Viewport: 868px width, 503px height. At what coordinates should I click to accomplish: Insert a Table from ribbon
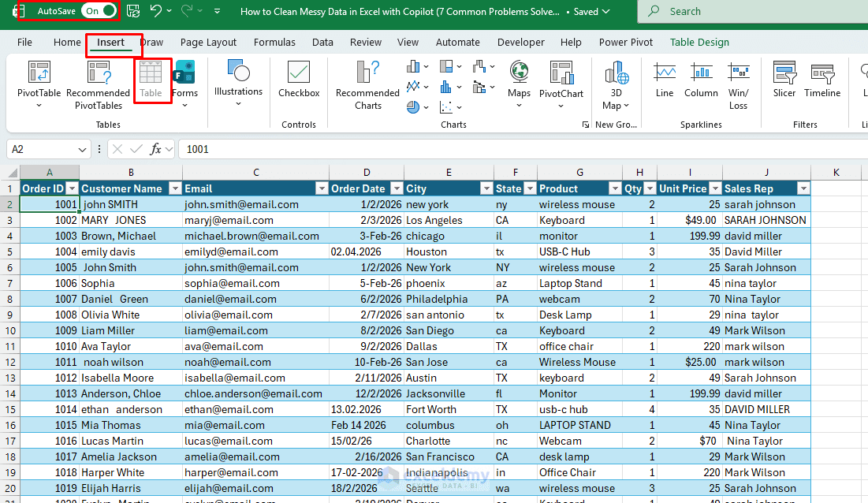151,80
